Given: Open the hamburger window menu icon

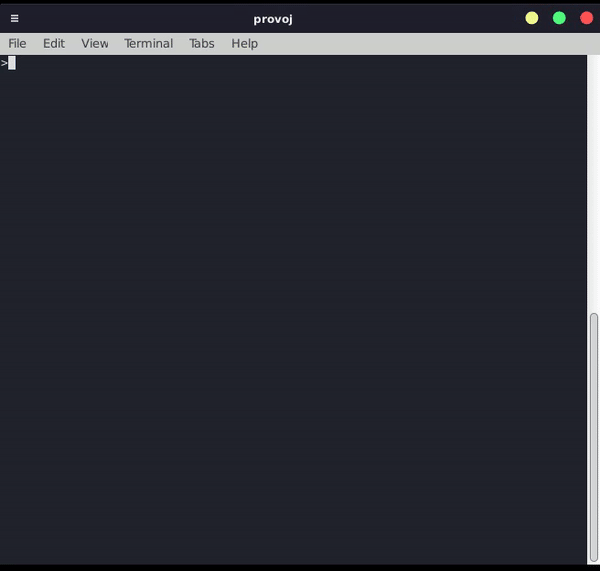Looking at the screenshot, I should pos(15,18).
